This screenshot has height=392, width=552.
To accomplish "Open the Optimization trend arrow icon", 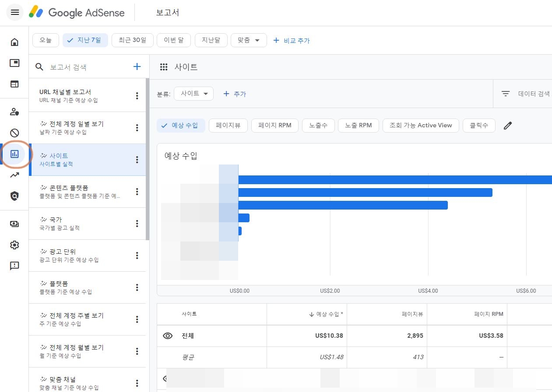I will click(x=14, y=175).
